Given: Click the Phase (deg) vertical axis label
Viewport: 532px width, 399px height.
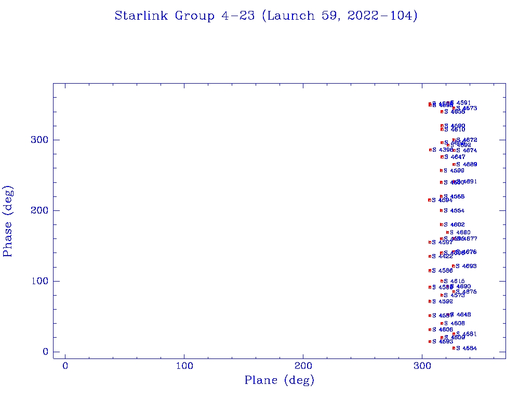Looking at the screenshot, I should click(7, 221).
